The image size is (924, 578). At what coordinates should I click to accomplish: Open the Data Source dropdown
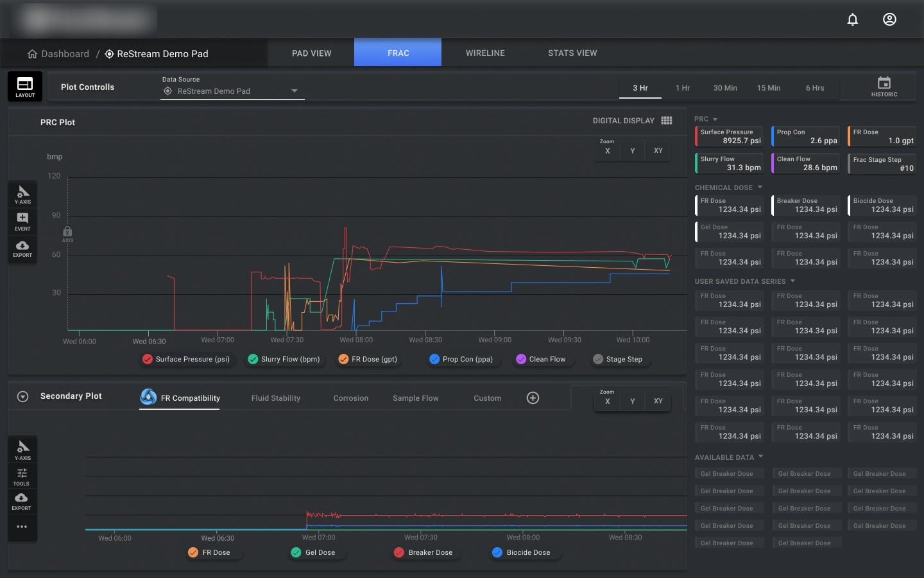(232, 91)
